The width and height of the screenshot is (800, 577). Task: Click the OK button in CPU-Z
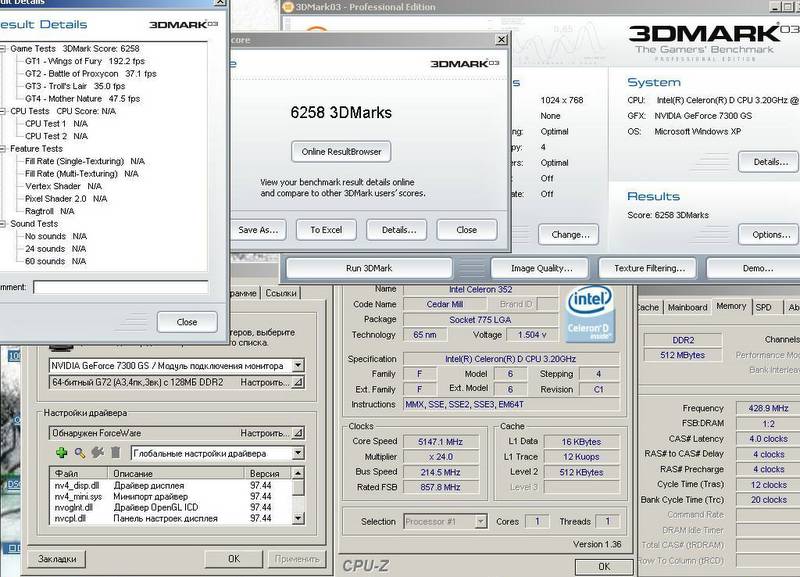tap(604, 566)
